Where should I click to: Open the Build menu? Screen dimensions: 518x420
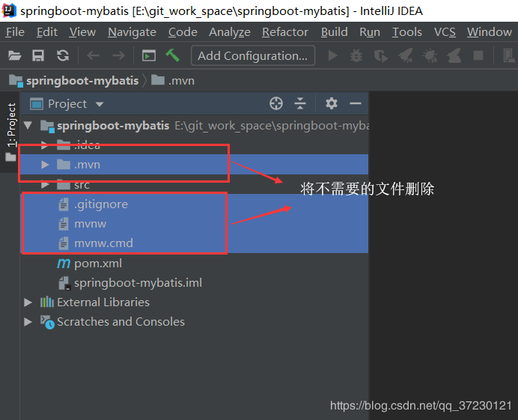pyautogui.click(x=335, y=32)
